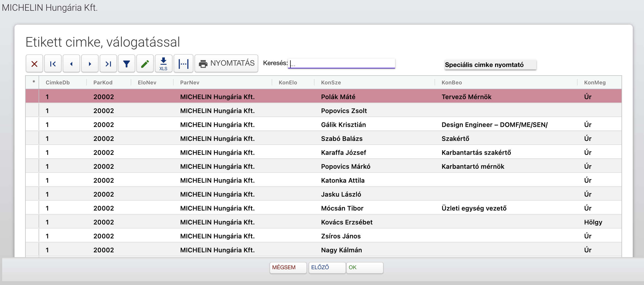The height and width of the screenshot is (285, 644).
Task: Export the table to XLS
Action: point(163,64)
